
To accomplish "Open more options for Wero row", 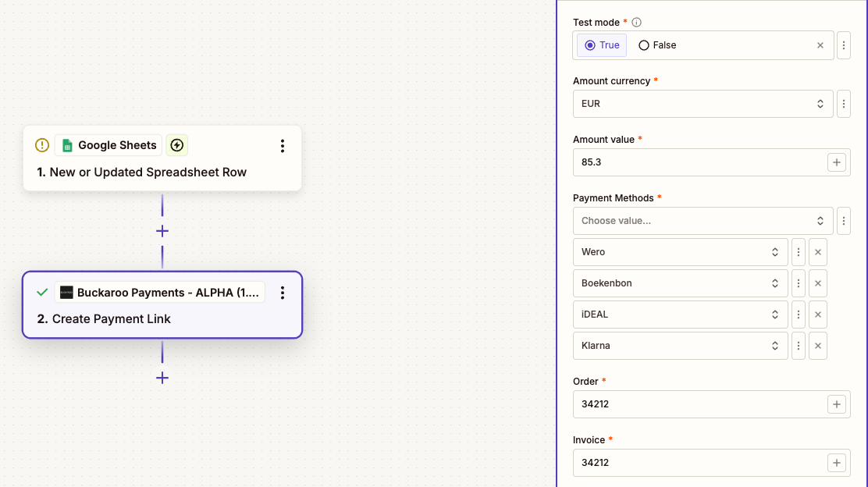I will coord(799,252).
